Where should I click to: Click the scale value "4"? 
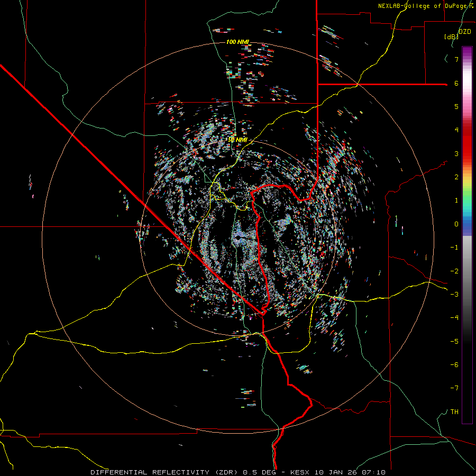pyautogui.click(x=456, y=130)
